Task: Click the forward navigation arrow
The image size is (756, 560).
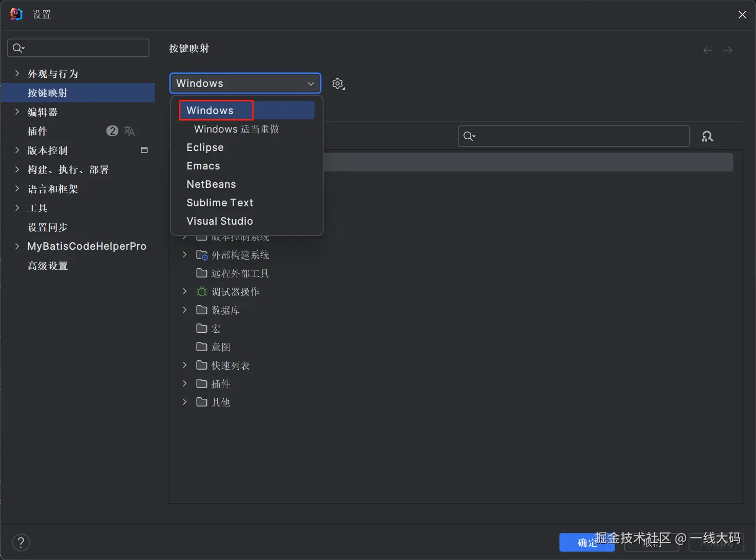Action: (728, 50)
